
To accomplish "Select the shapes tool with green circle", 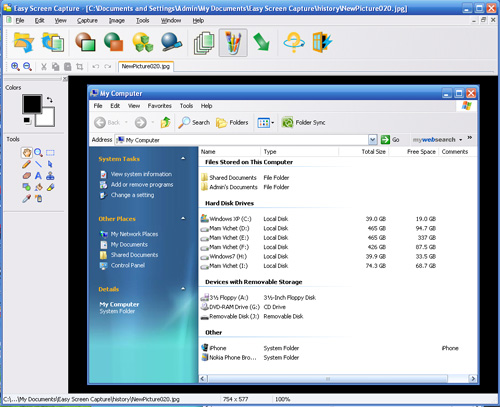I will (x=26, y=187).
